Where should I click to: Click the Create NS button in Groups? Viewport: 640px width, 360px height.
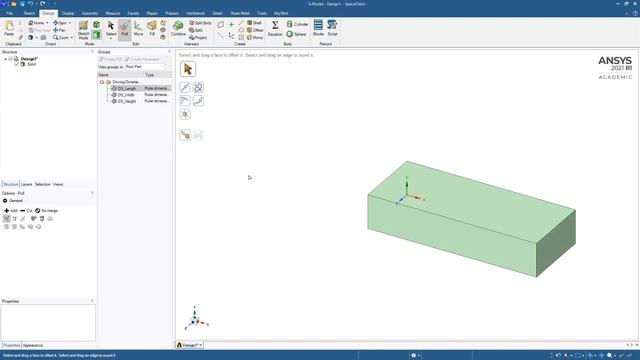click(x=110, y=59)
